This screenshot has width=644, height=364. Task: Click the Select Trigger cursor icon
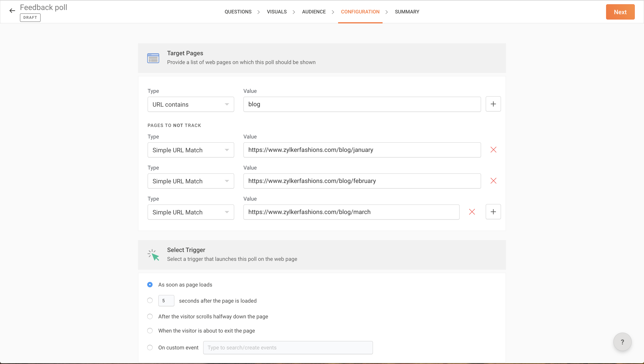click(153, 255)
